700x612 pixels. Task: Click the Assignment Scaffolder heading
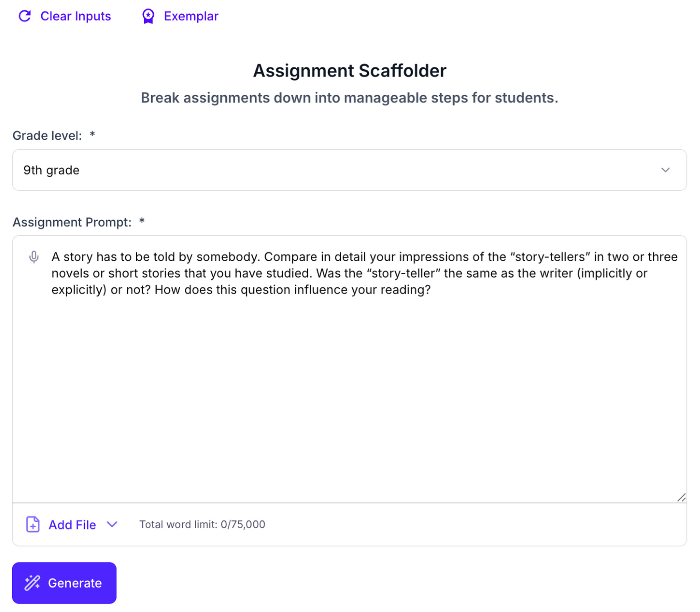[x=350, y=71]
